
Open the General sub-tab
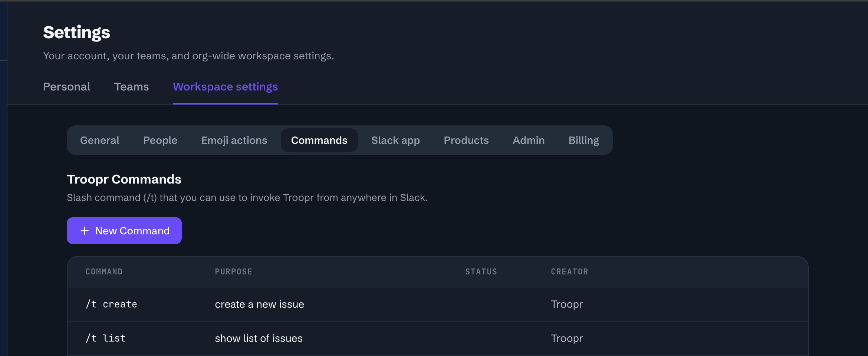[x=100, y=140]
